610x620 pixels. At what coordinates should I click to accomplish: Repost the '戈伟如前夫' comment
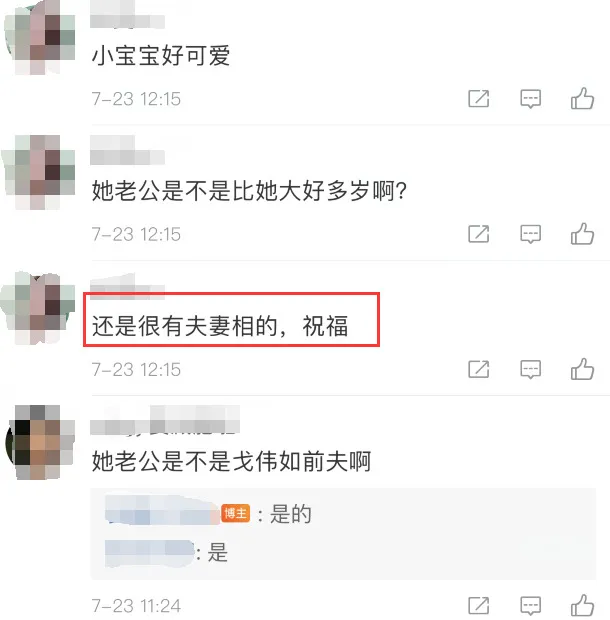[x=479, y=605]
